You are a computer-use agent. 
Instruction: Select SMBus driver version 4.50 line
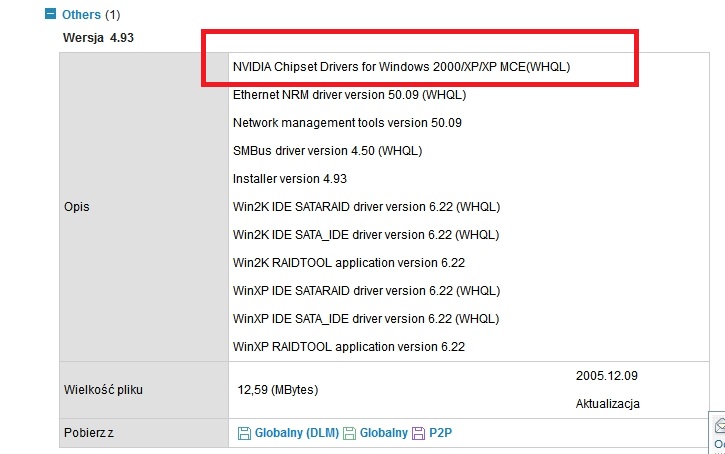pyautogui.click(x=327, y=151)
